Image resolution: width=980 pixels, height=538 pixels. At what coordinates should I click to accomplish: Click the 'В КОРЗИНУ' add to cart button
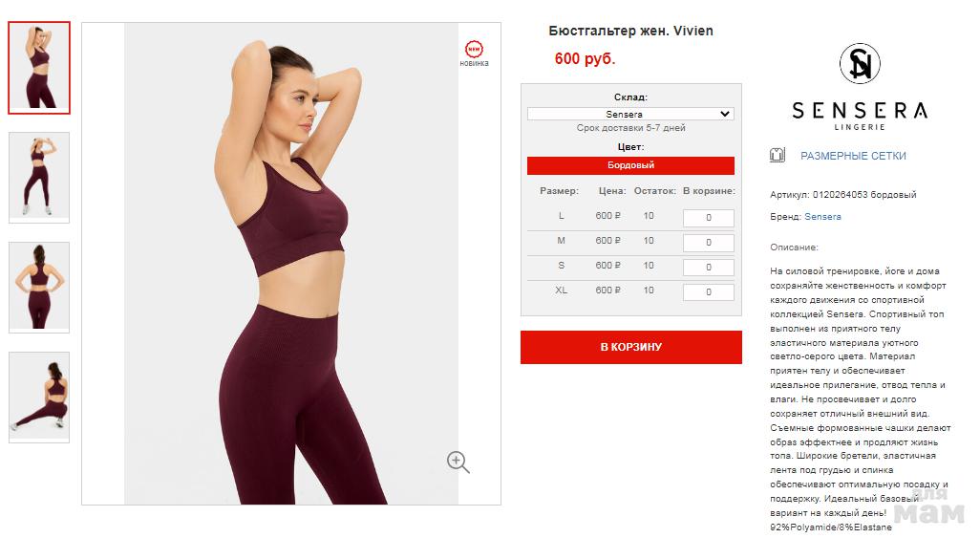(x=631, y=347)
